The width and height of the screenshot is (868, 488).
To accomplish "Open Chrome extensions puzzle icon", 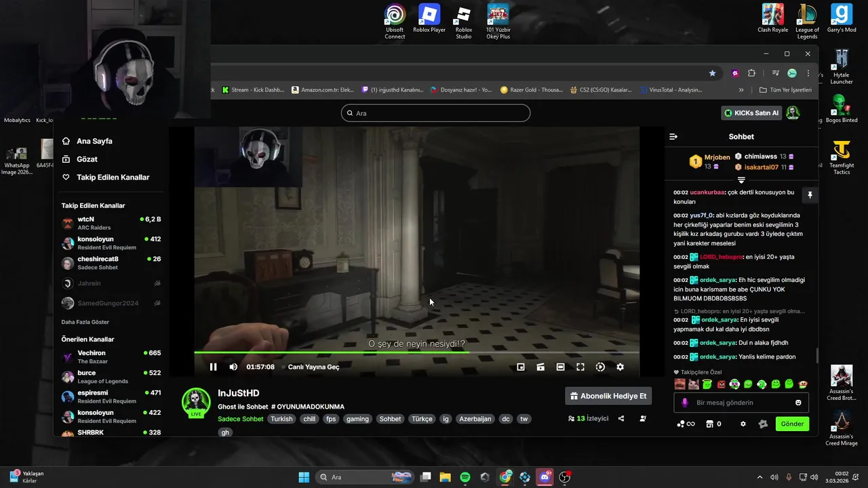I will tap(751, 73).
